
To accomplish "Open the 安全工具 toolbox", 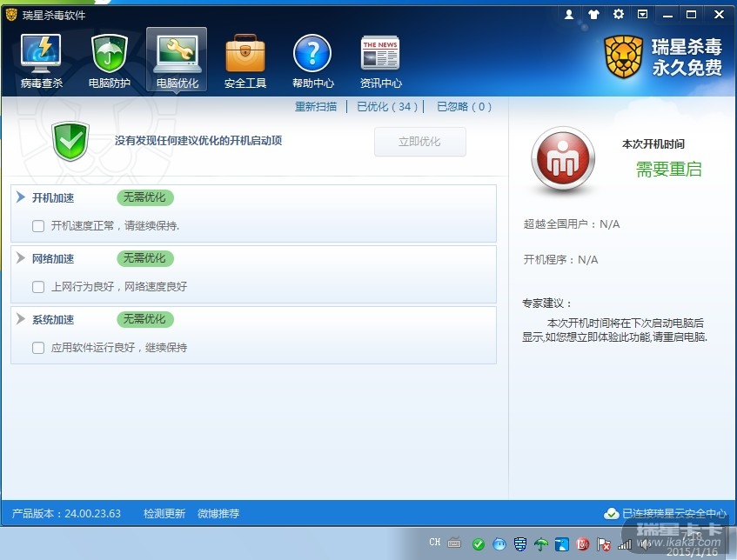I will (x=245, y=61).
